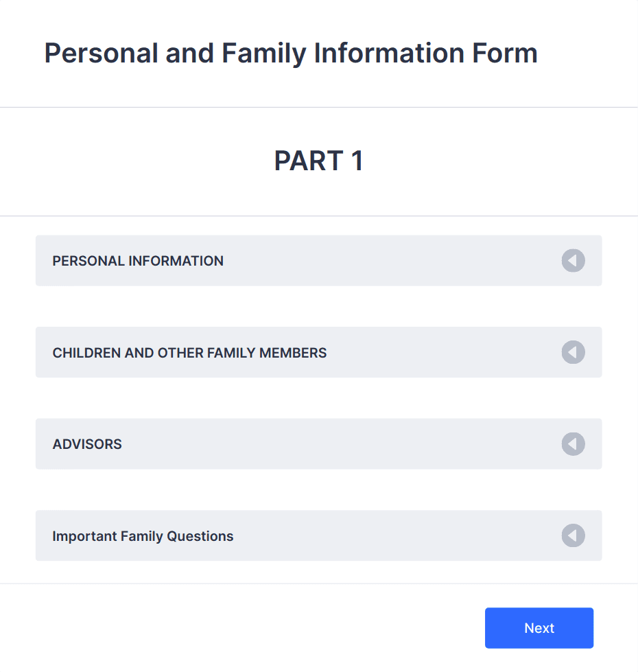Click the gray circular arrow beside ADVISORS
The image size is (638, 672).
(x=573, y=444)
